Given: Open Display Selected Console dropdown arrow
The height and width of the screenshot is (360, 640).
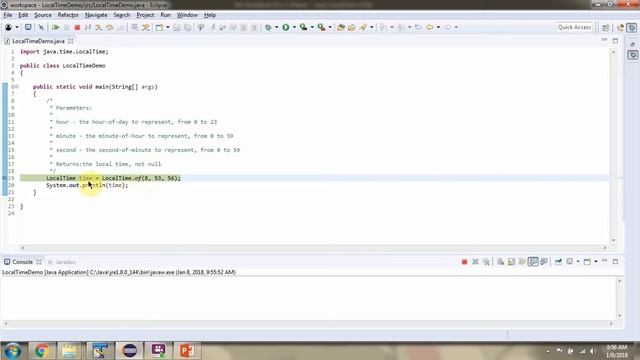Looking at the screenshot, I should [578, 262].
